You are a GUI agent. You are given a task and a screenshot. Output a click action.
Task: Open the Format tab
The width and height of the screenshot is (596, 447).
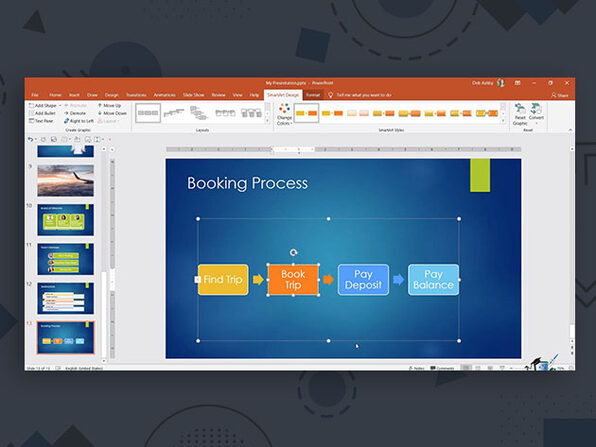click(x=313, y=95)
